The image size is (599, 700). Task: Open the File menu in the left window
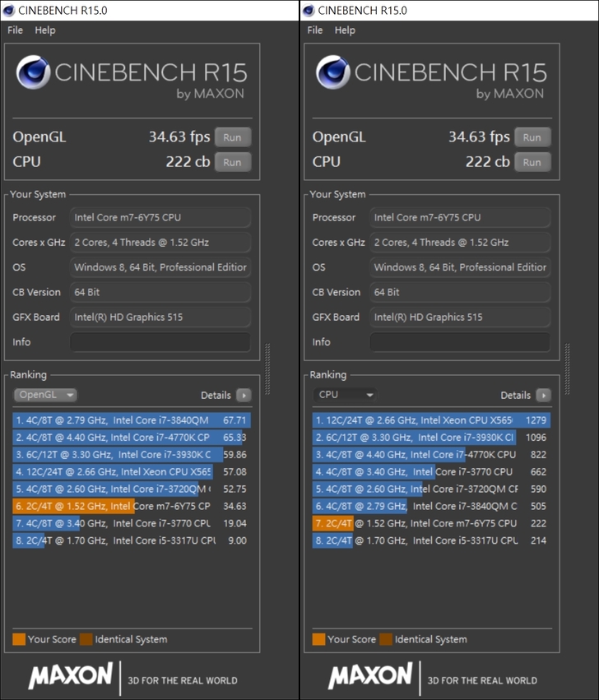click(15, 30)
